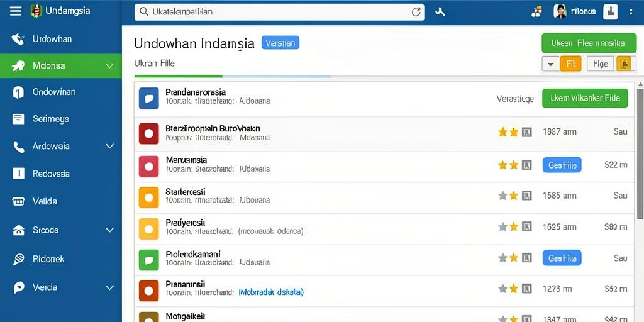Toggle the second star in Pranamnsii row
The image size is (644, 322).
coord(514,289)
